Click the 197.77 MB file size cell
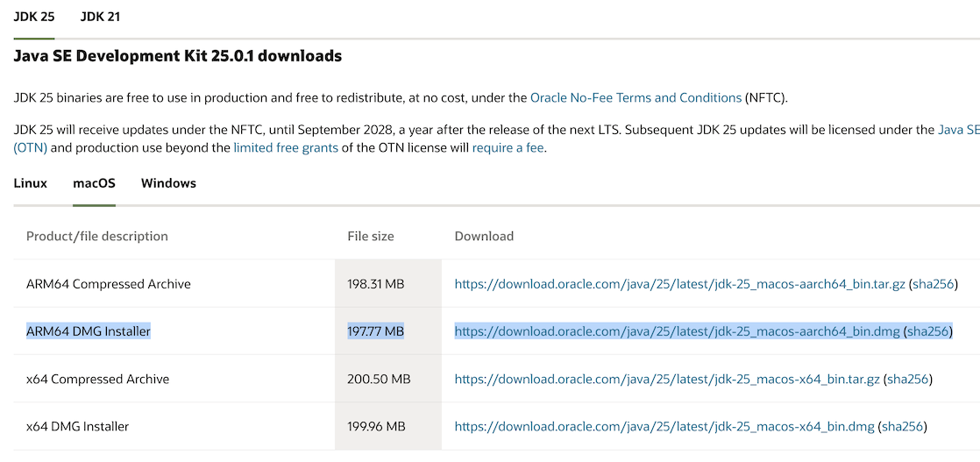The height and width of the screenshot is (462, 980). [x=375, y=331]
